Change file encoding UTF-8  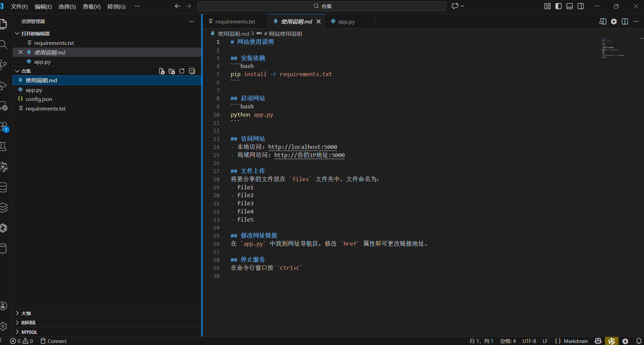coord(529,341)
